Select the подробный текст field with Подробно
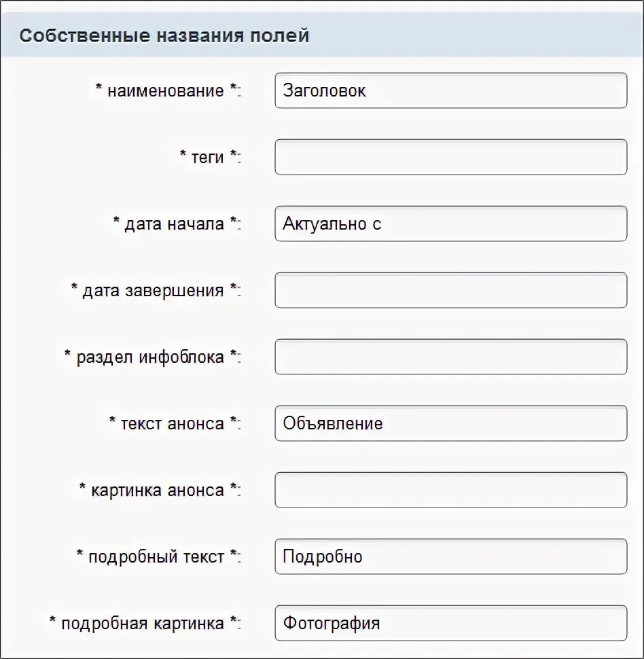Image resolution: width=644 pixels, height=659 pixels. (450, 556)
